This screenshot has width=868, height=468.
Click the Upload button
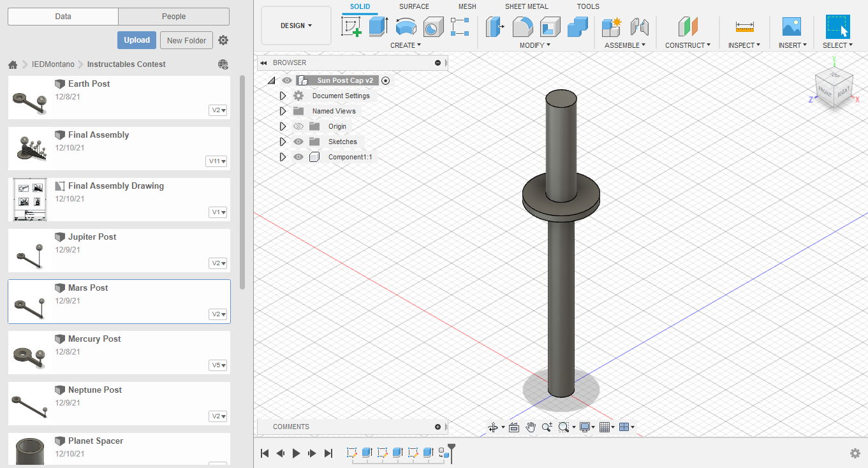tap(136, 40)
